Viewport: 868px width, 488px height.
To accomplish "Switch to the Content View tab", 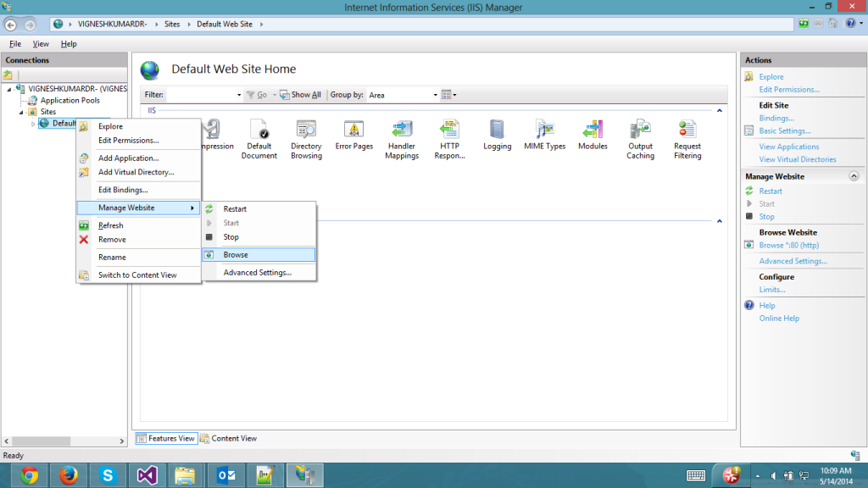I will 229,438.
